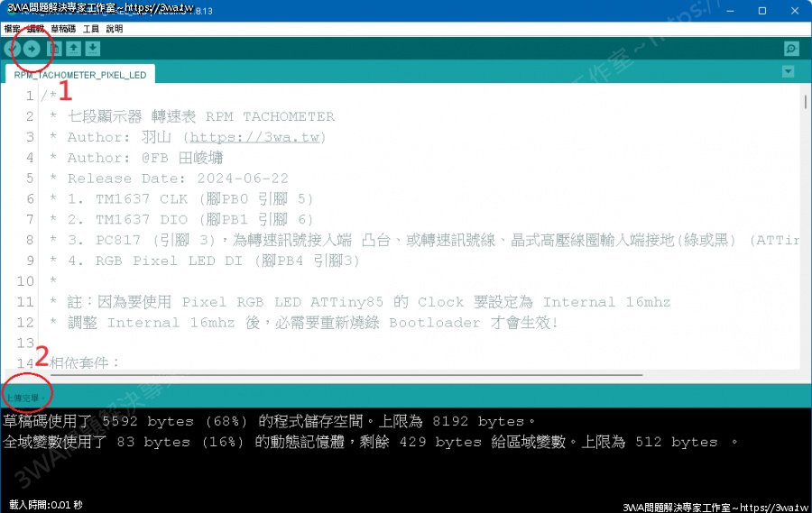812x513 pixels.
Task: Open the 草稿碼 (Sketch) menu
Action: [x=62, y=29]
